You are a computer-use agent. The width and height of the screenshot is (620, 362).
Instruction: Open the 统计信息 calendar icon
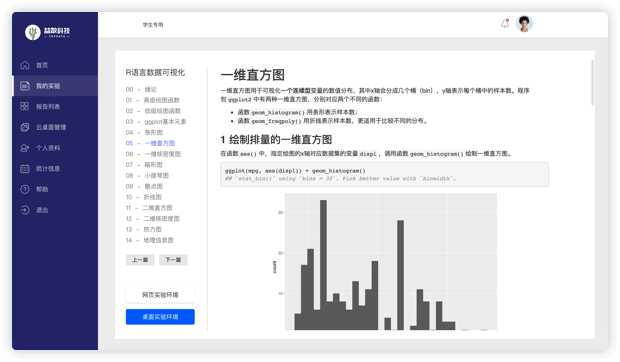click(25, 169)
